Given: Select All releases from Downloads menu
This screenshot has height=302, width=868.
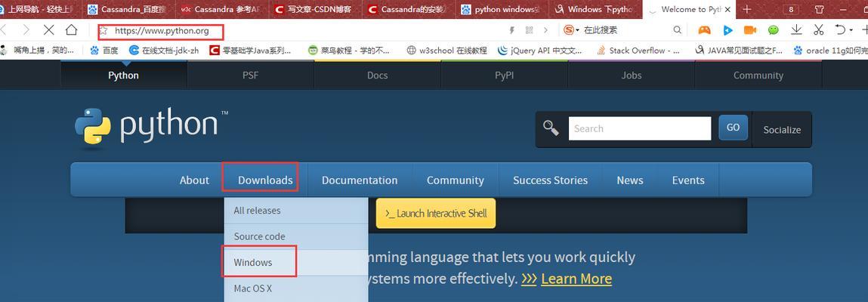Looking at the screenshot, I should pyautogui.click(x=296, y=211).
